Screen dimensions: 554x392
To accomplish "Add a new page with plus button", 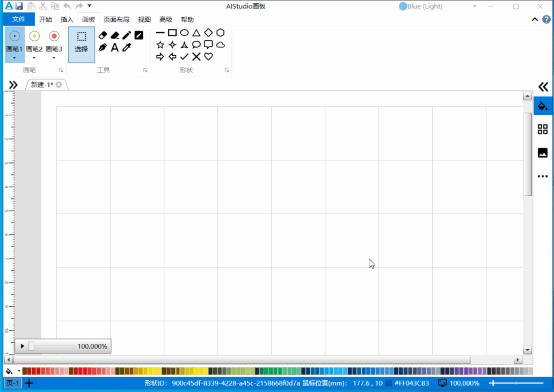I will 30,383.
